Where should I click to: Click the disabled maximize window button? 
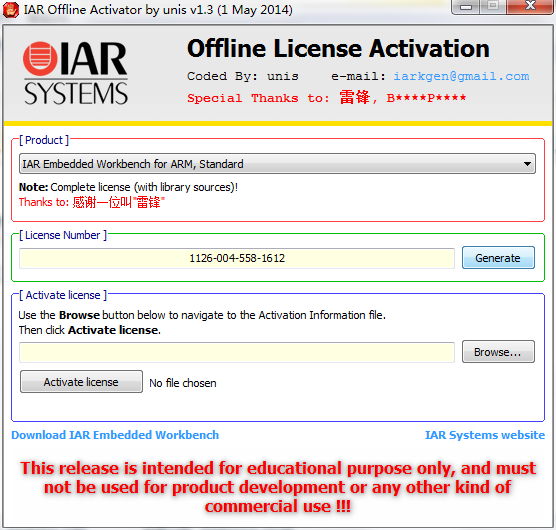(x=493, y=6)
